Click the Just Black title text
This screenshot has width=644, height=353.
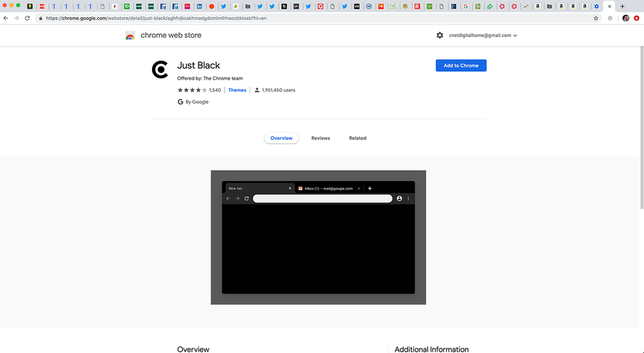point(199,65)
